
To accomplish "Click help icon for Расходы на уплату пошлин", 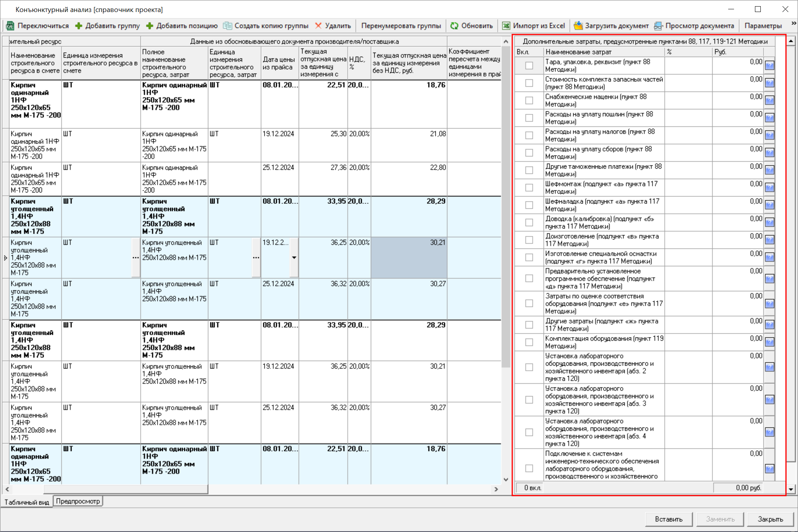I will click(770, 118).
